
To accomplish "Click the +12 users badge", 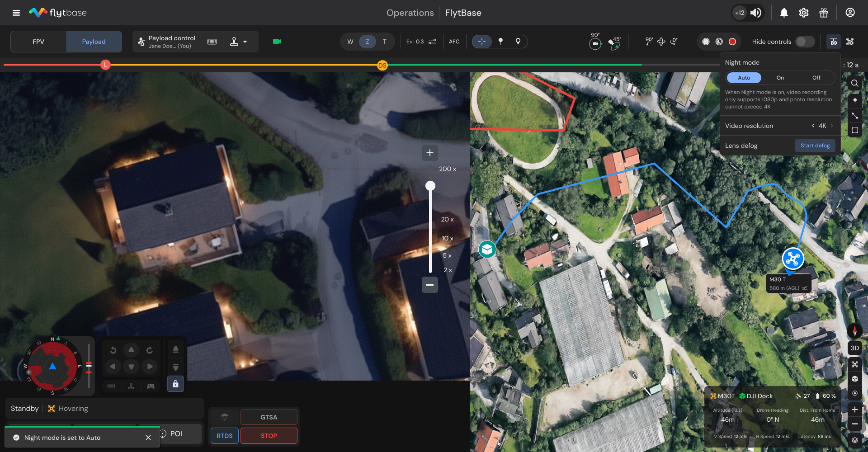I will click(x=740, y=13).
